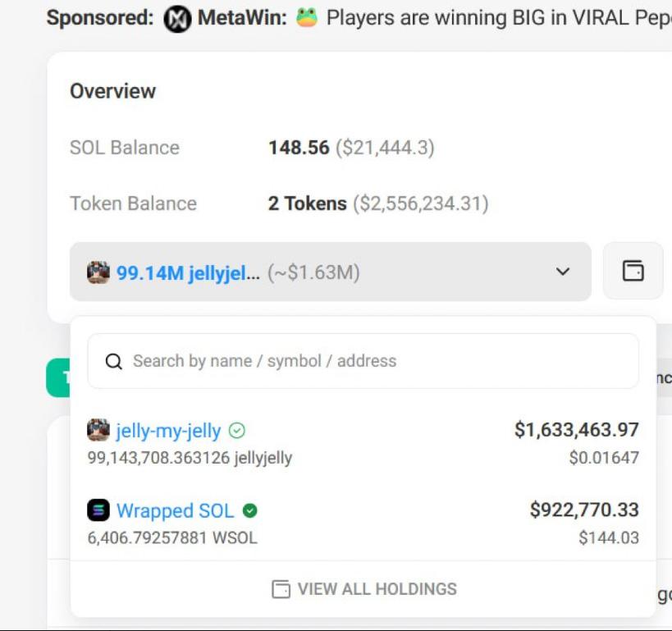This screenshot has width=672, height=631.
Task: Click the $1,633,463.97 jellyjelly value
Action: (x=576, y=429)
